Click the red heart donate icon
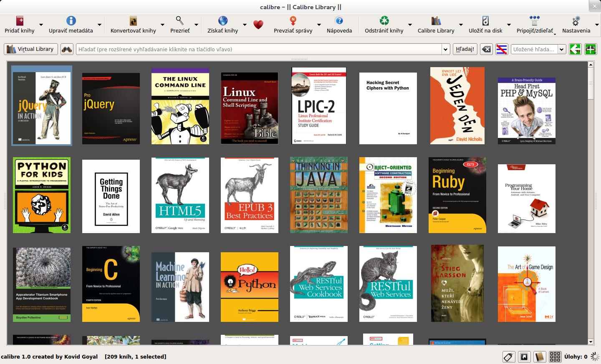The image size is (601, 364). coord(258,25)
